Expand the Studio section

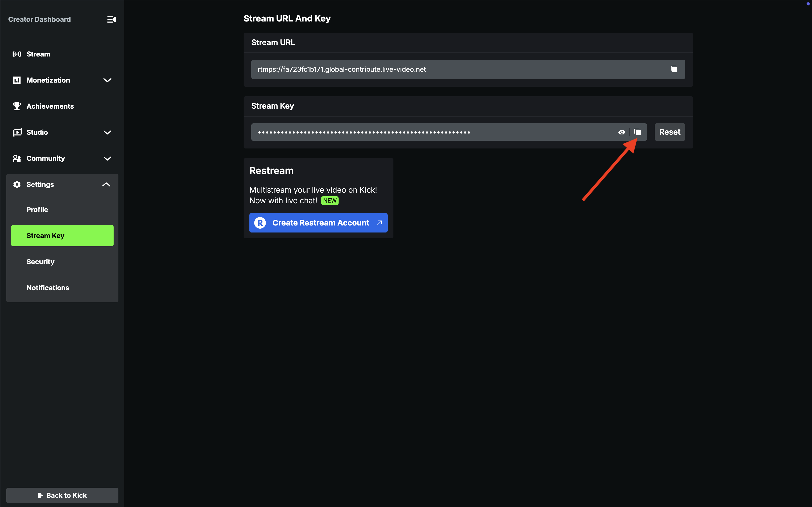(x=107, y=132)
